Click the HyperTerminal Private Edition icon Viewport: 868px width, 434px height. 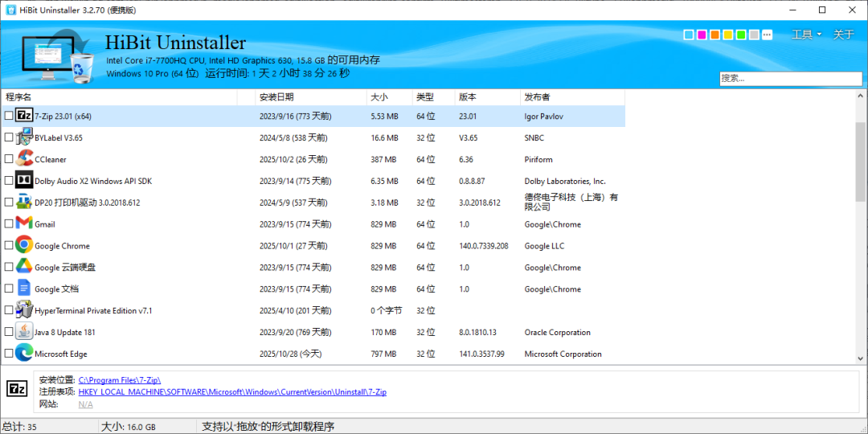(24, 310)
